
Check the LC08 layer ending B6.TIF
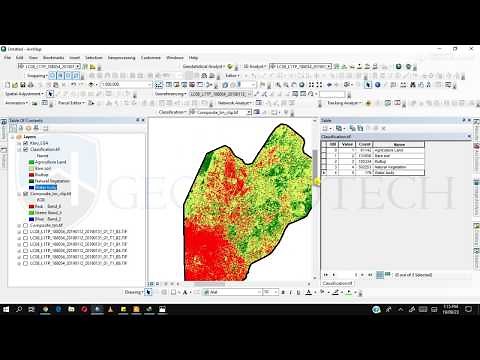[x=26, y=263]
